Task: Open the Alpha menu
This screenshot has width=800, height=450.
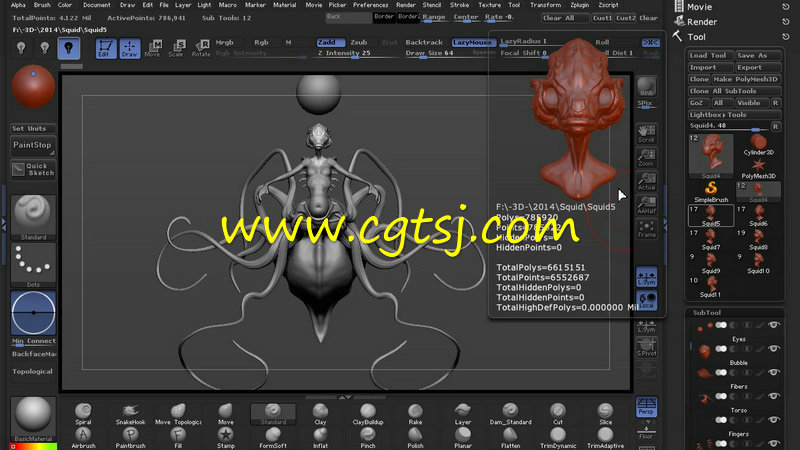Action: [18, 5]
